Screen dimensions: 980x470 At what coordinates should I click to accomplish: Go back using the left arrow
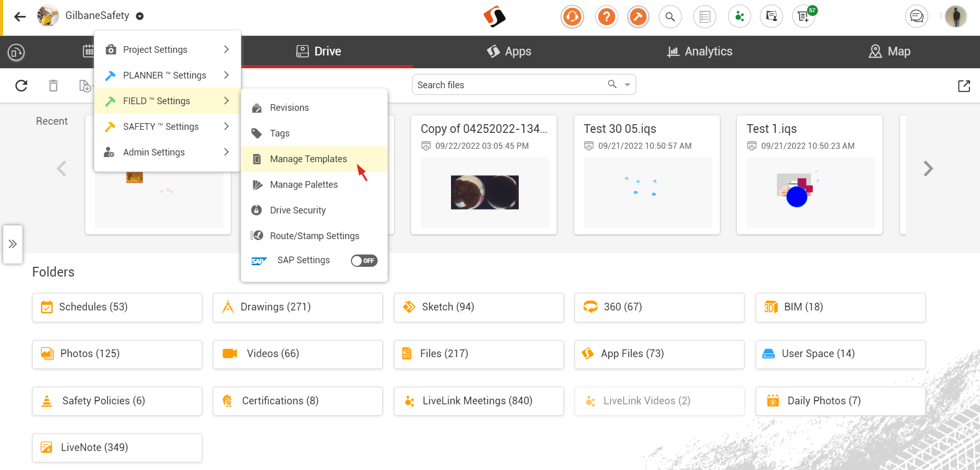click(20, 17)
